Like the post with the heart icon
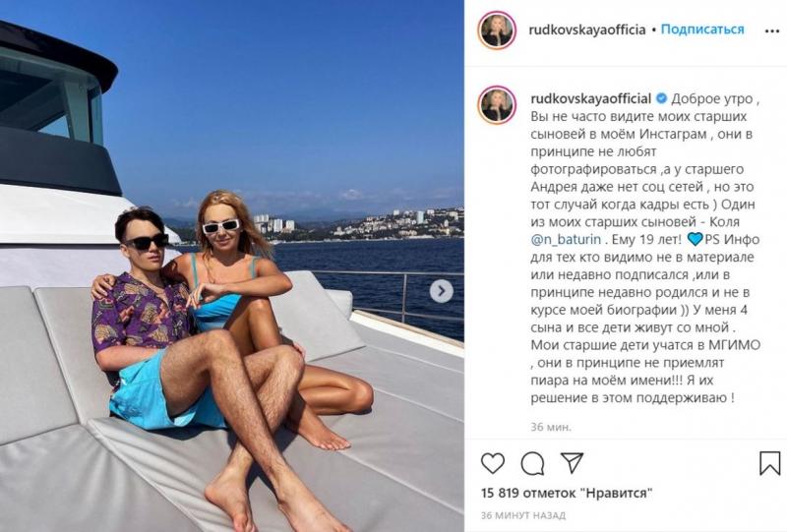This screenshot has height=532, width=787. pyautogui.click(x=493, y=463)
